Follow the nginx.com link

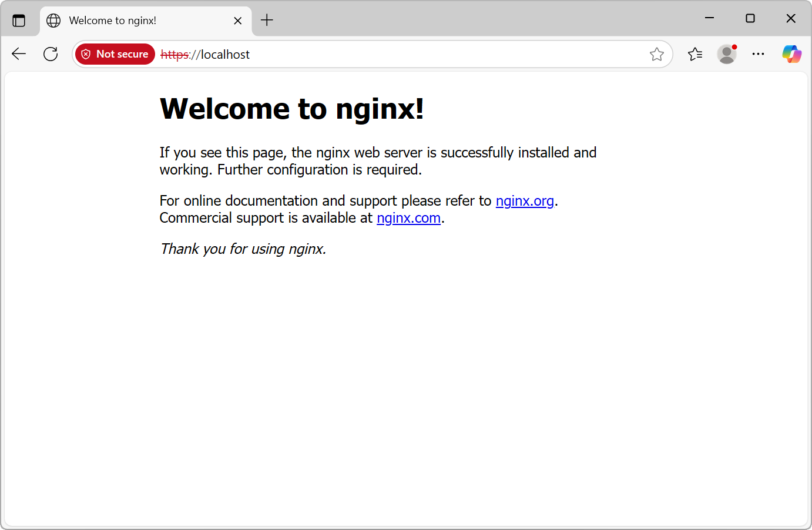[x=409, y=218]
